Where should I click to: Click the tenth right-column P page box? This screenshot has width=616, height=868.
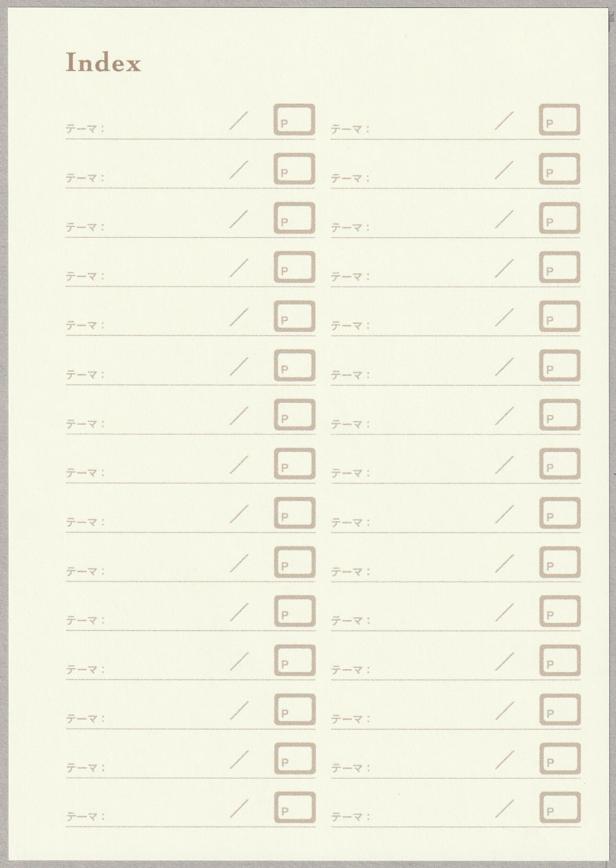560,563
